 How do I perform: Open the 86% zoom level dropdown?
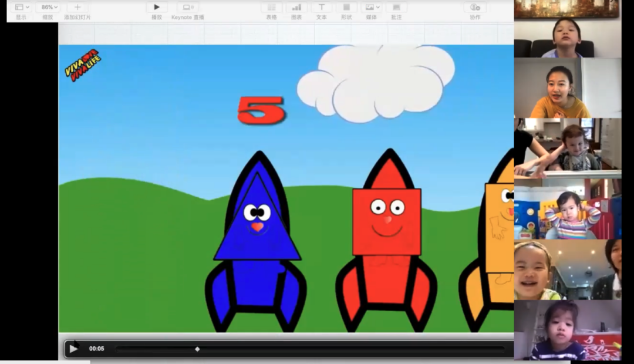pyautogui.click(x=48, y=7)
